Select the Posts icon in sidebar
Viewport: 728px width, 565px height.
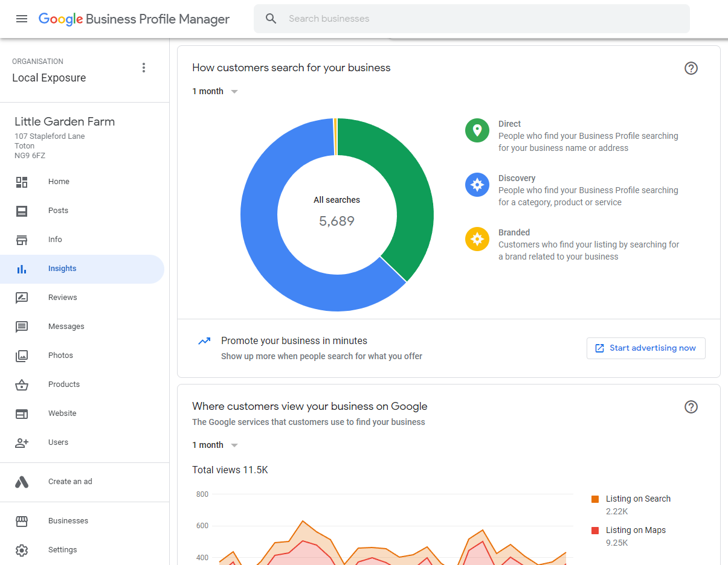pyautogui.click(x=22, y=210)
